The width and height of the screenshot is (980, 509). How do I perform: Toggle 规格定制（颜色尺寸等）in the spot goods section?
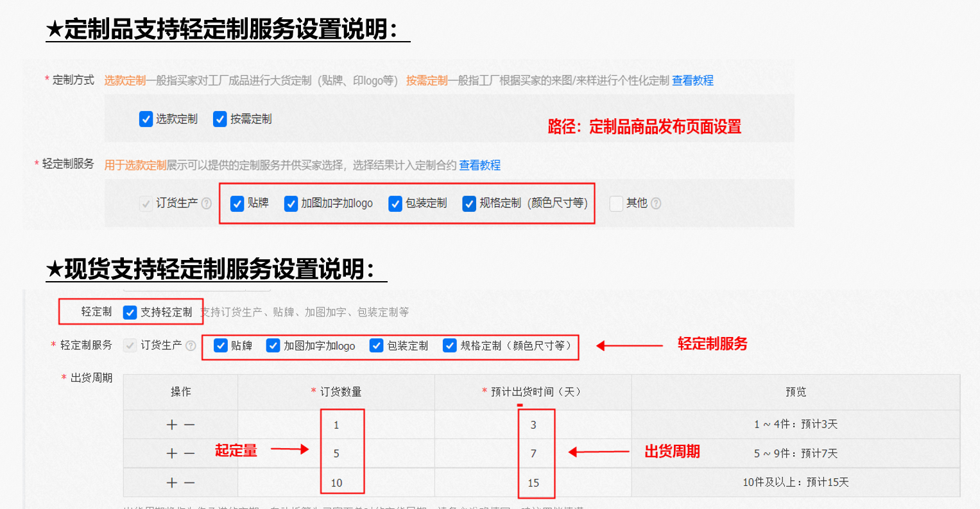coord(449,345)
